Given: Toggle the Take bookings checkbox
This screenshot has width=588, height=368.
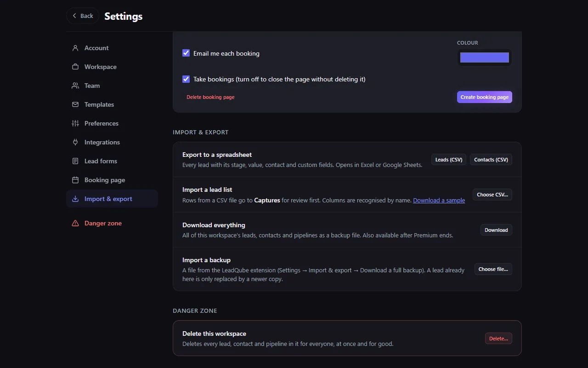Looking at the screenshot, I should pos(186,79).
